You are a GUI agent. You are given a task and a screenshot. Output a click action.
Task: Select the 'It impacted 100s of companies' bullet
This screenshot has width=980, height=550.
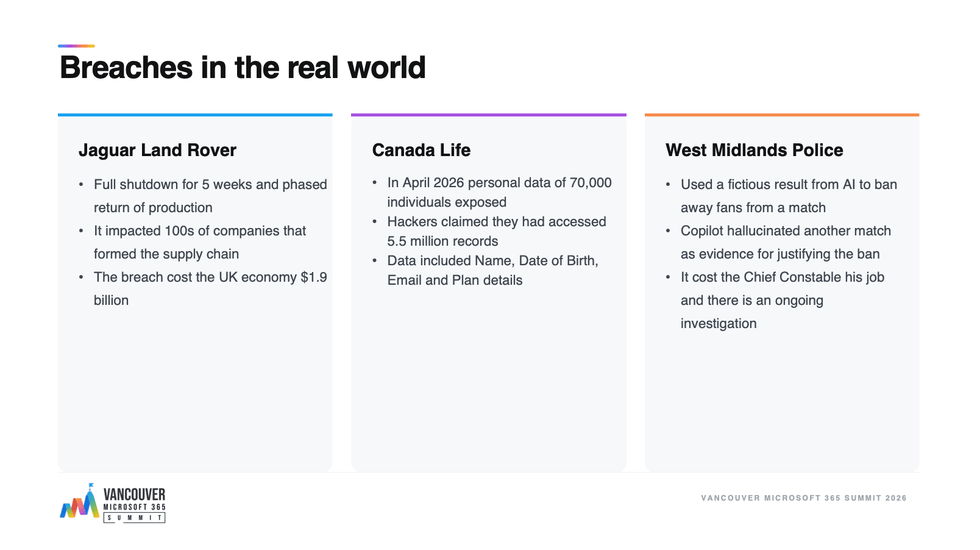point(199,242)
